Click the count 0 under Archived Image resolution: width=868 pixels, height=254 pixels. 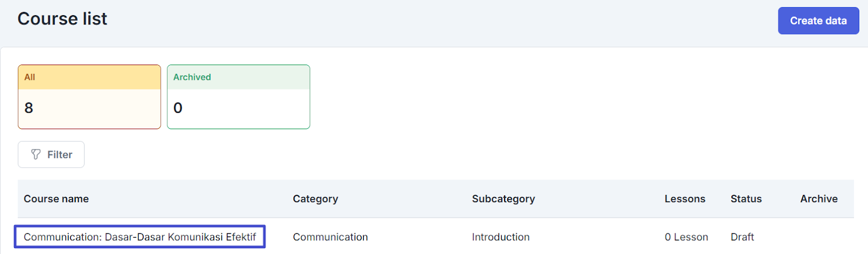(178, 108)
